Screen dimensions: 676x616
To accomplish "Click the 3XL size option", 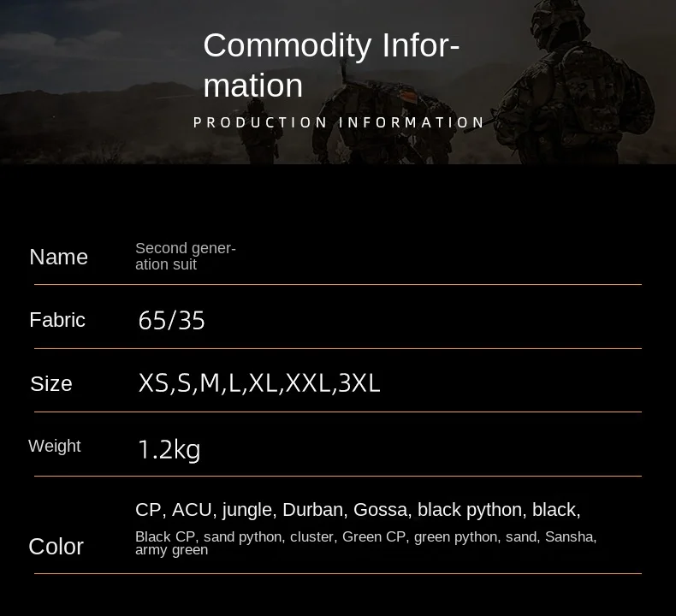I will (359, 383).
